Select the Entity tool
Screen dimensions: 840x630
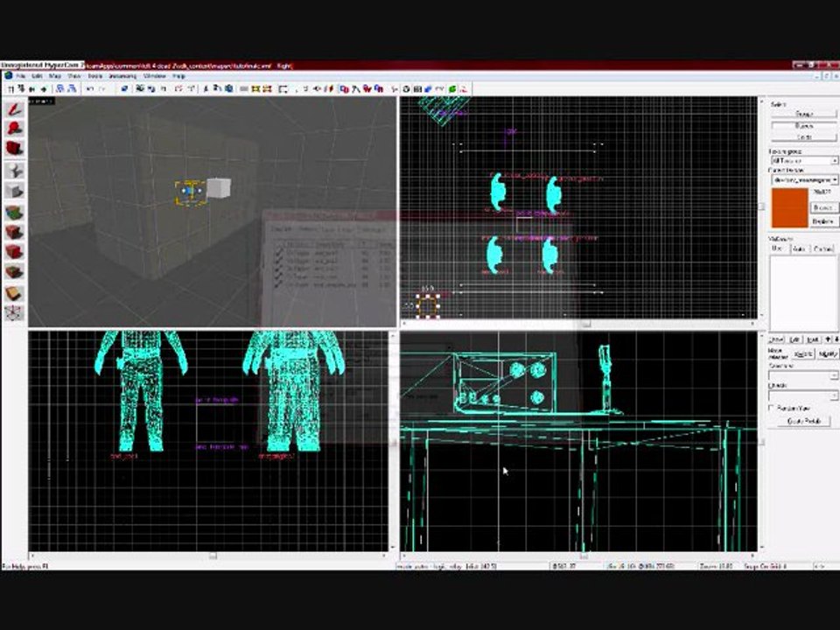coord(15,171)
